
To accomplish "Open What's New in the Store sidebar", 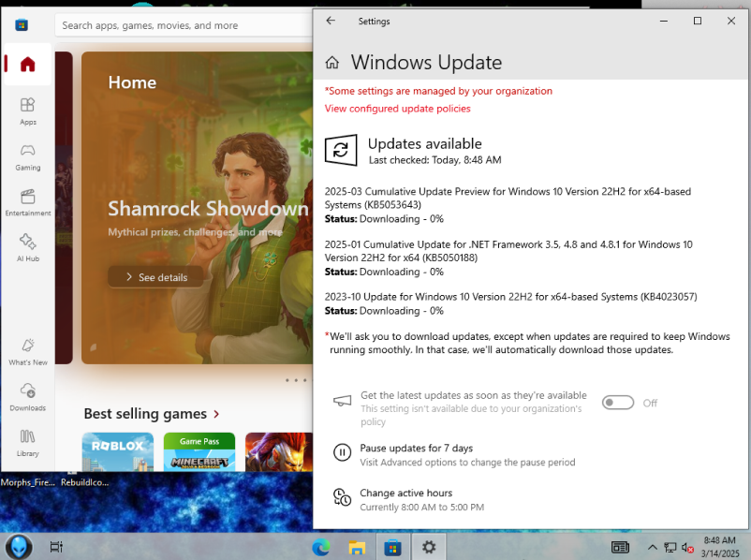I will (27, 351).
